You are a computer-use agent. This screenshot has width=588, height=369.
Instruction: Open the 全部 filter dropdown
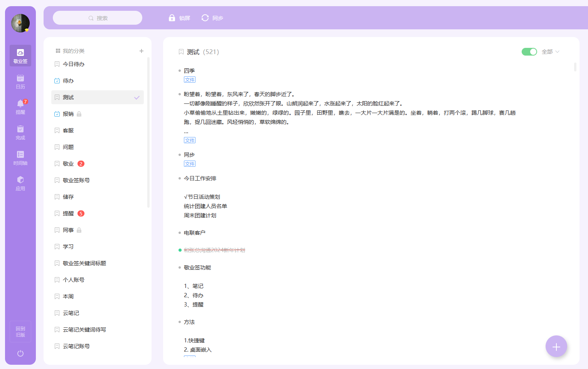550,52
